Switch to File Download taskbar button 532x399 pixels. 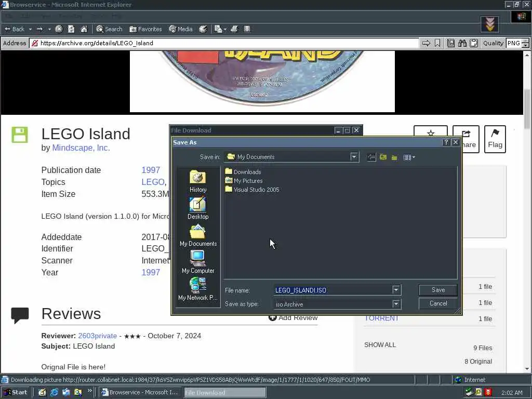225,393
